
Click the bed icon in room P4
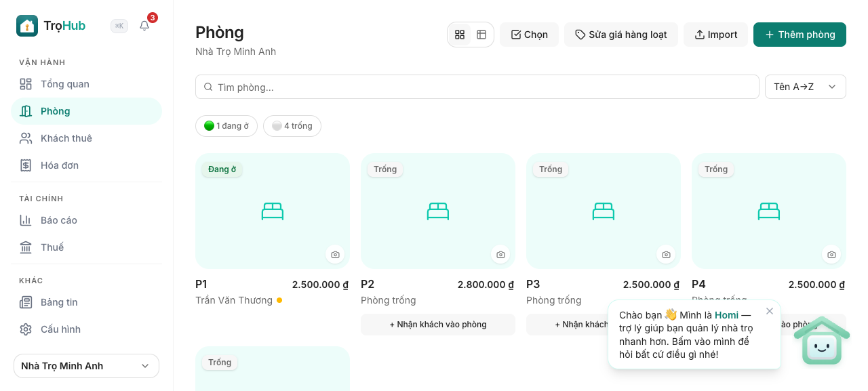pyautogui.click(x=769, y=211)
